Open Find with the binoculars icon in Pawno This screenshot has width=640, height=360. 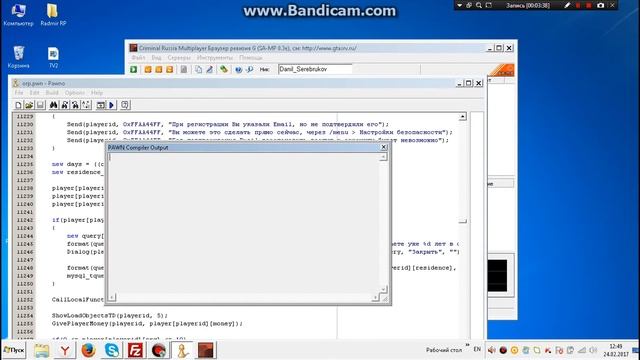pyautogui.click(x=53, y=105)
